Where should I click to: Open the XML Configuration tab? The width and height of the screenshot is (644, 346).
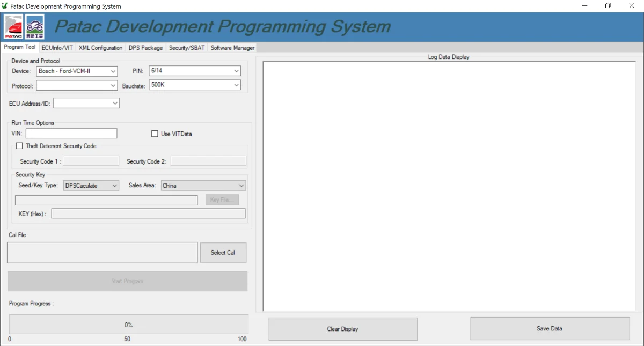click(x=100, y=48)
